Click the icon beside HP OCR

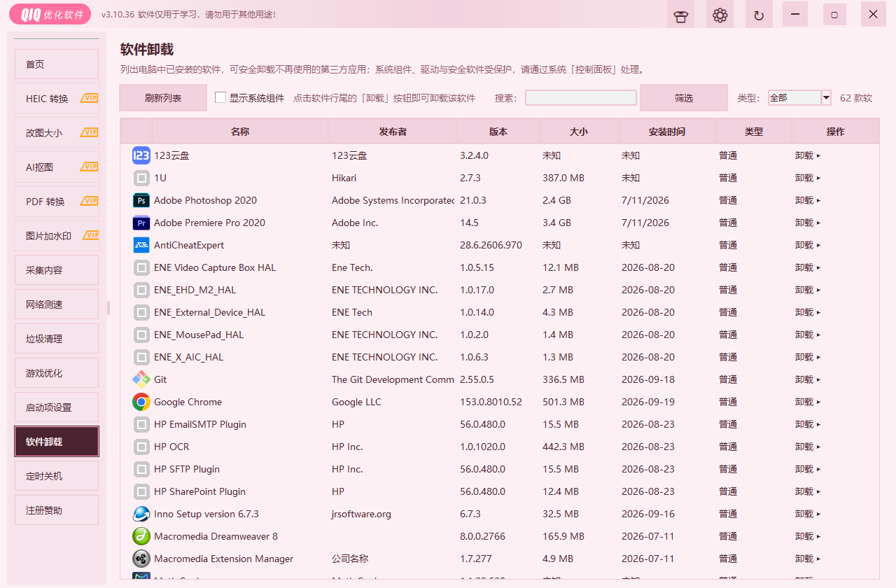(141, 447)
